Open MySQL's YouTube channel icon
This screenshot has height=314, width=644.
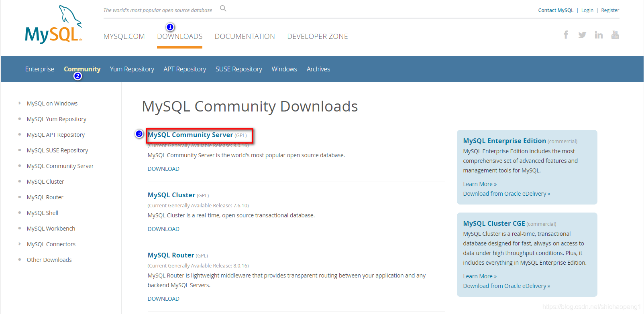[x=615, y=35]
